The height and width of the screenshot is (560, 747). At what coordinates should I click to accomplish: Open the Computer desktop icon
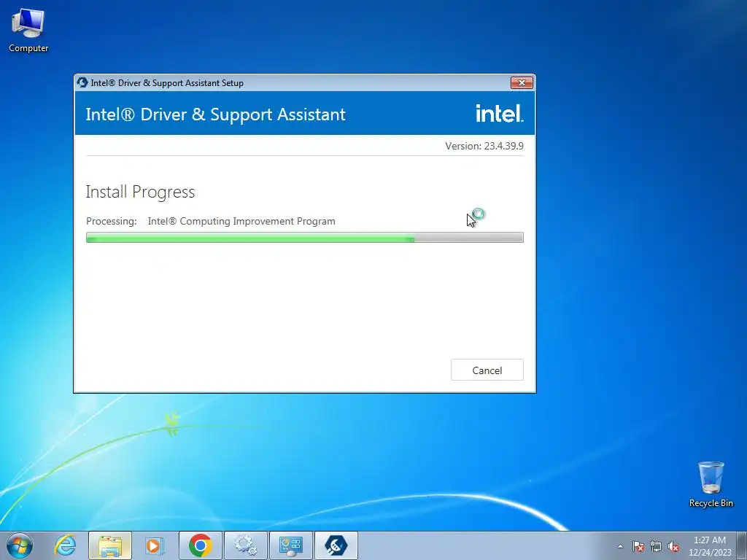[28, 30]
